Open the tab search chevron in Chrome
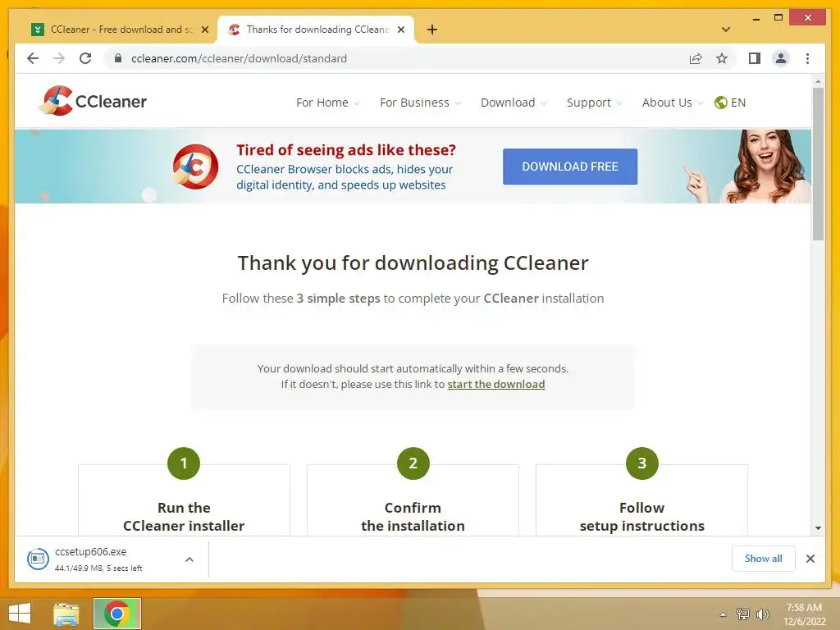Viewport: 840px width, 630px height. (x=725, y=30)
